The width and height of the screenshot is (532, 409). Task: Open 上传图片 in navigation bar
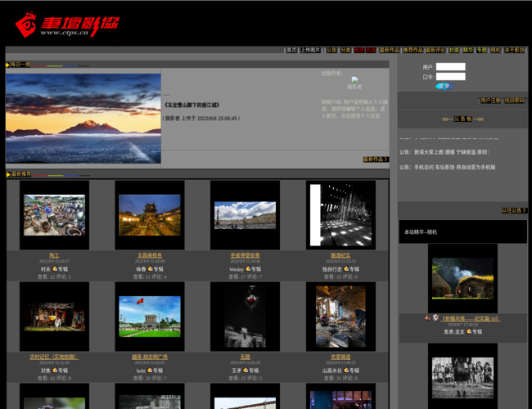tap(310, 50)
